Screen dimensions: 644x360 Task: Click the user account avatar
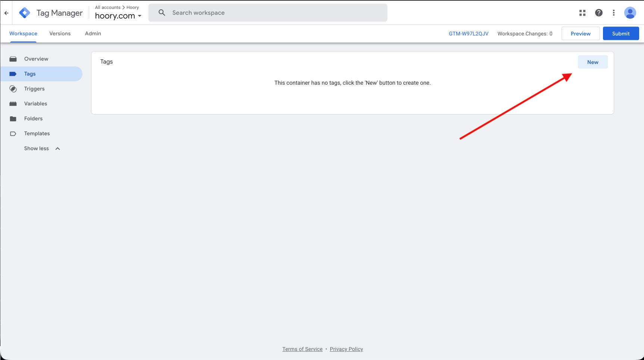pos(630,13)
